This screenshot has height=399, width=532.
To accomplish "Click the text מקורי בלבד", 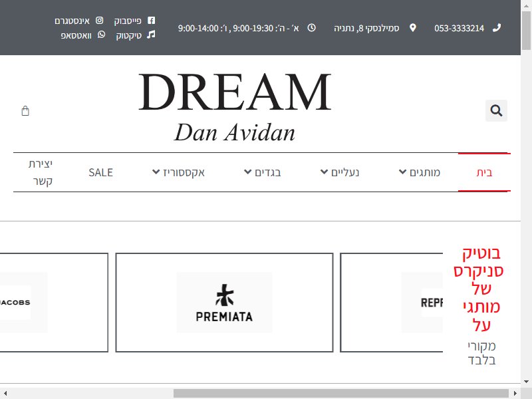I will coord(481,353).
